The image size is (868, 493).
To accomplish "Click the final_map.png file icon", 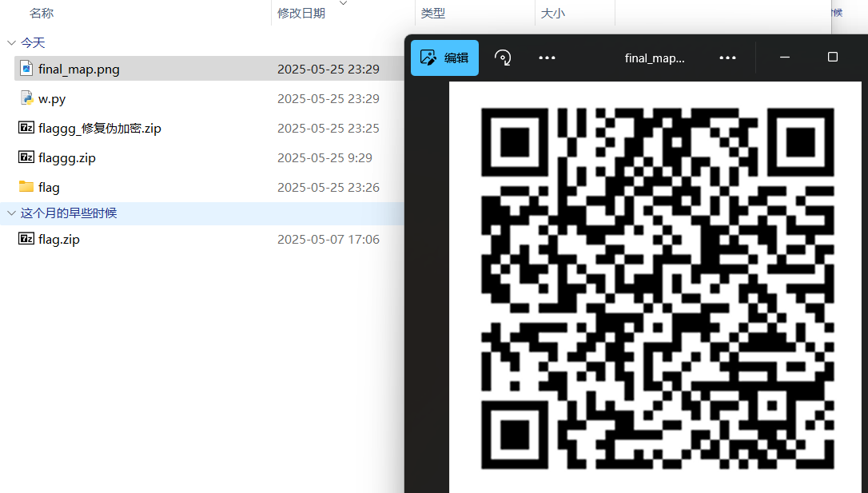I will click(x=26, y=69).
